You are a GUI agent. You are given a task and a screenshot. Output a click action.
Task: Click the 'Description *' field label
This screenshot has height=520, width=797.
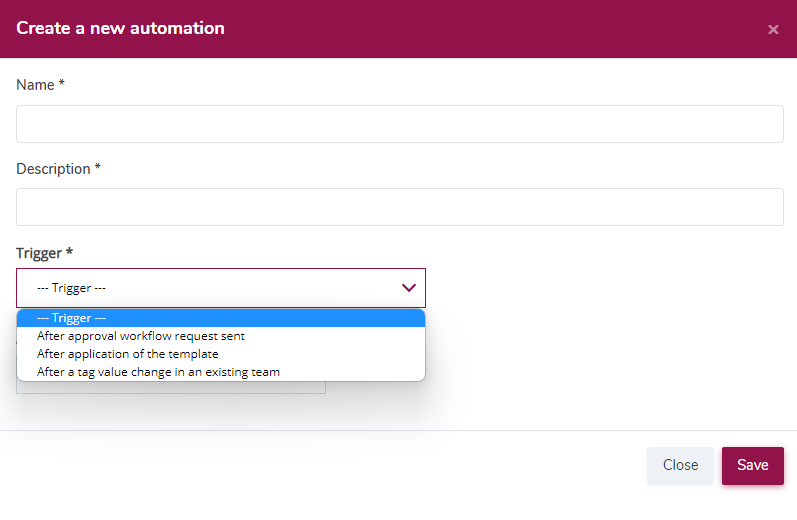pyautogui.click(x=58, y=169)
